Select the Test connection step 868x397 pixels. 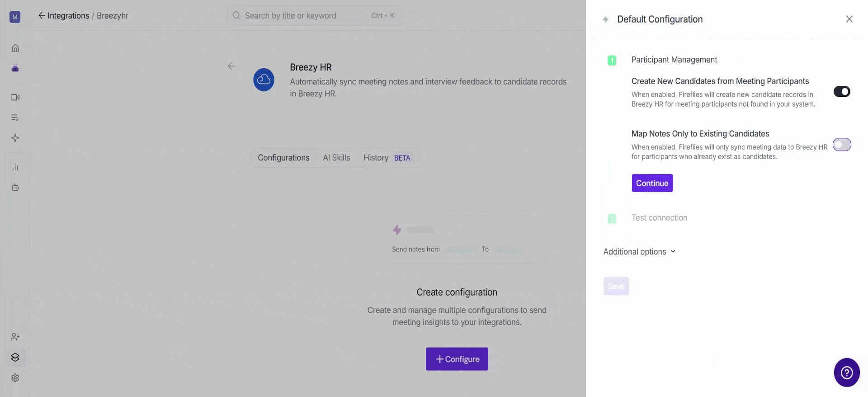tap(659, 218)
